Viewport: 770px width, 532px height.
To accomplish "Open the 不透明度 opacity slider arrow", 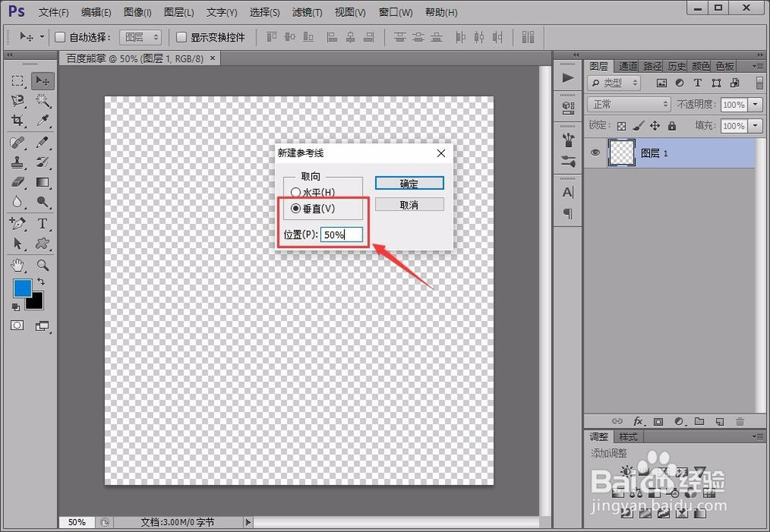I will point(755,104).
